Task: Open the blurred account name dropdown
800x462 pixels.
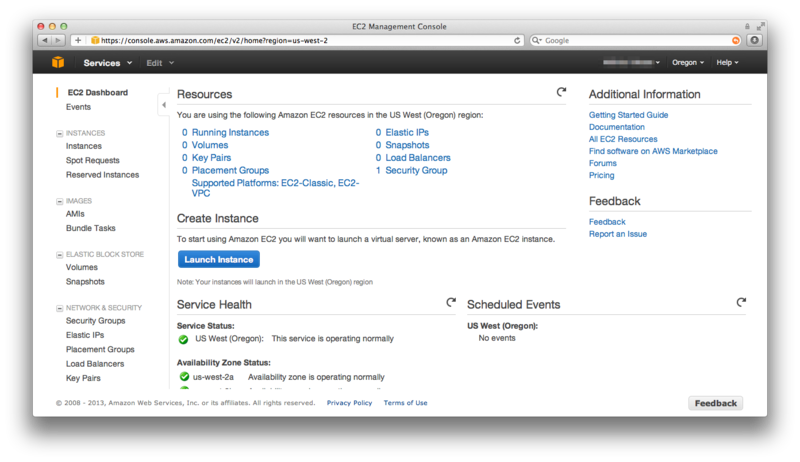Action: 631,62
